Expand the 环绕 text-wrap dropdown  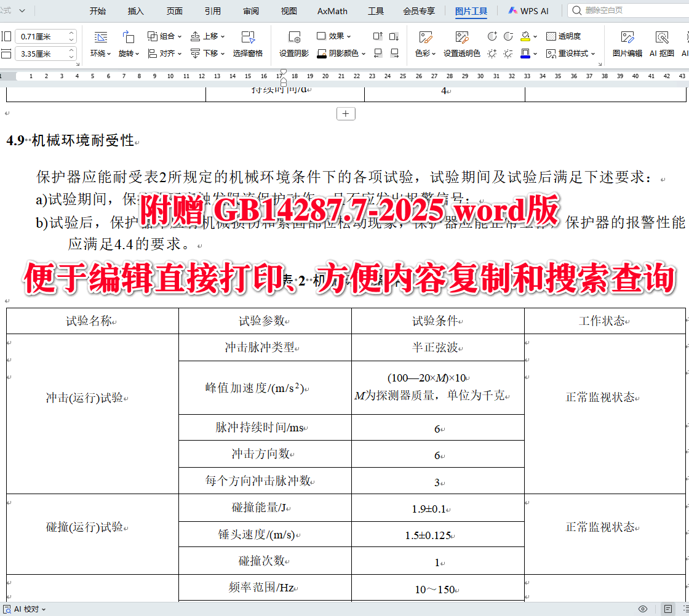(x=100, y=53)
